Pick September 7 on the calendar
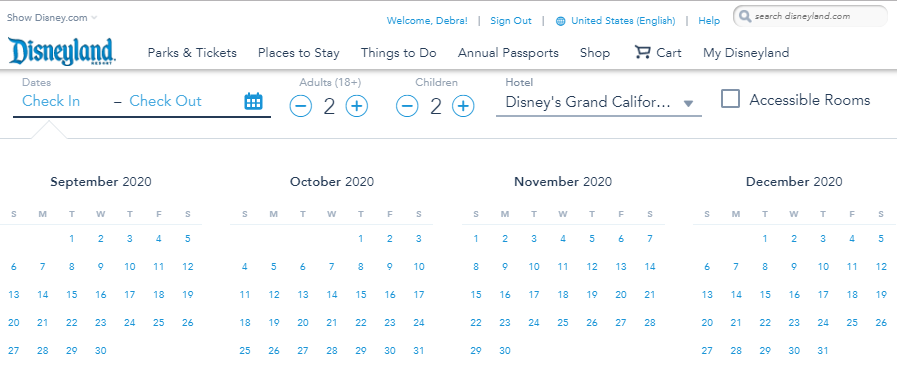The image size is (897, 379). coord(42,267)
